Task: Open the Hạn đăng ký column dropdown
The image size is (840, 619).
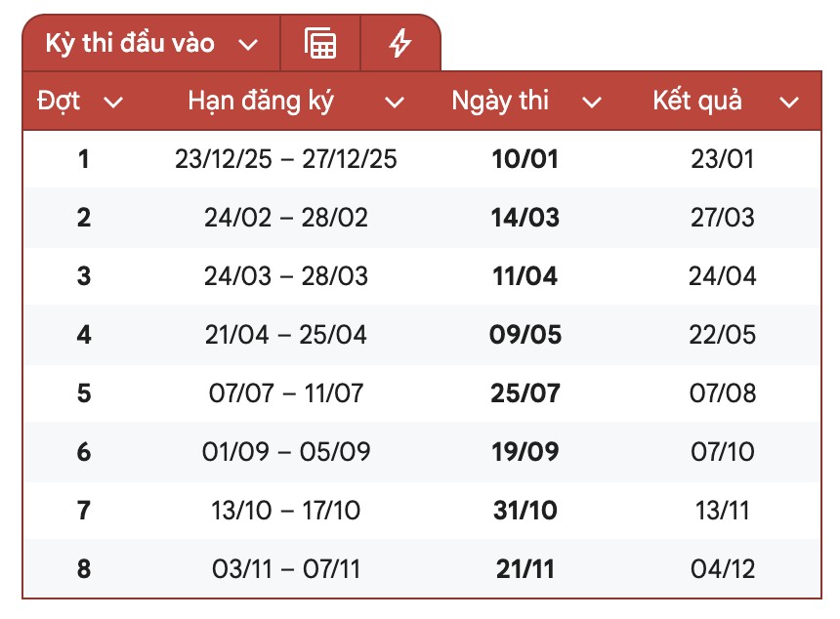Action: click(395, 102)
